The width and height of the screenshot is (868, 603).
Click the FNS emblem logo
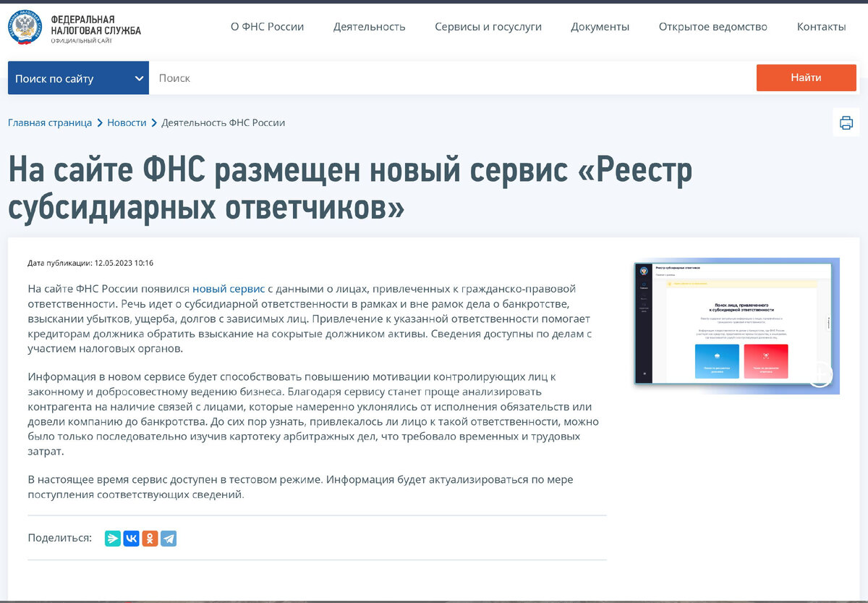(x=25, y=28)
